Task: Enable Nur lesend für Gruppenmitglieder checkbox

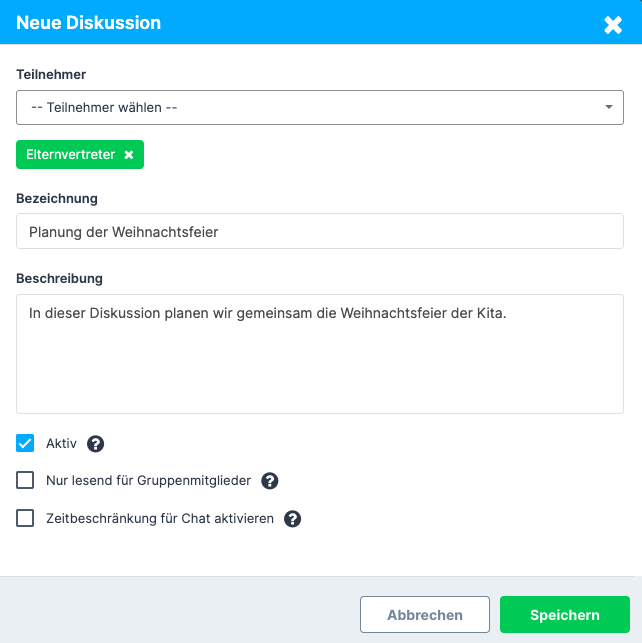Action: pyautogui.click(x=26, y=481)
